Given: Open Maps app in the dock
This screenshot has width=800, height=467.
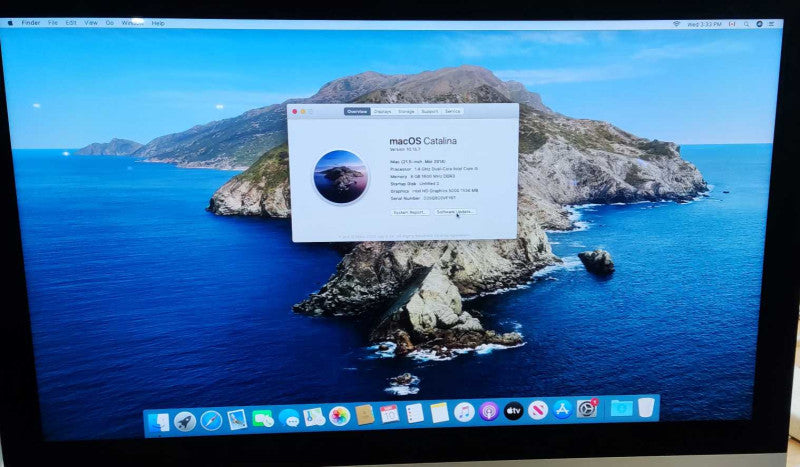Looking at the screenshot, I should click(x=314, y=417).
